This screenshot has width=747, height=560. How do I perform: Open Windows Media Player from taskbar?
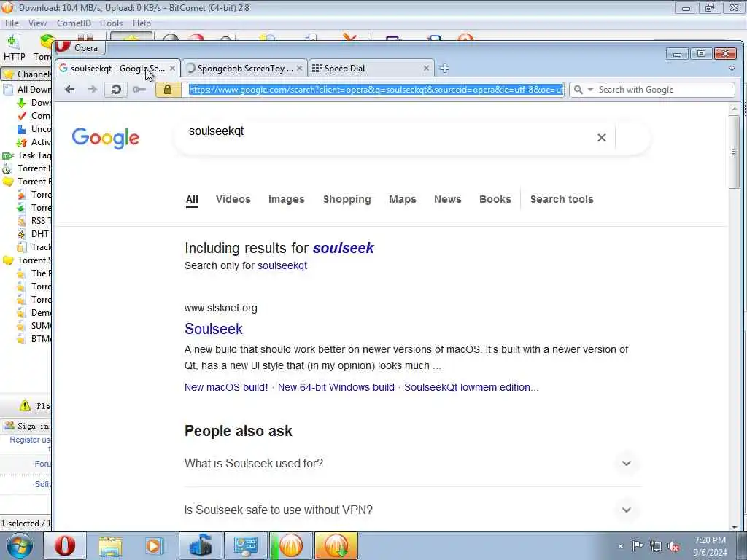(155, 545)
